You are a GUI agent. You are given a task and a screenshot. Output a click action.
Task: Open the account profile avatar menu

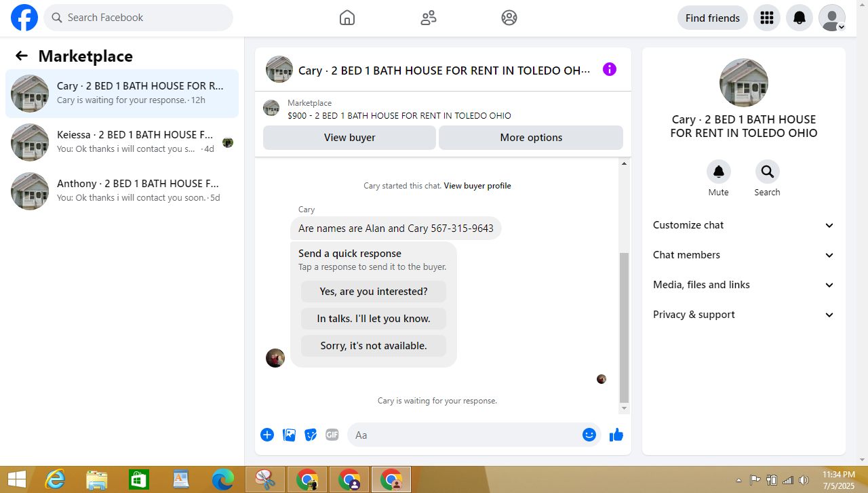point(832,18)
